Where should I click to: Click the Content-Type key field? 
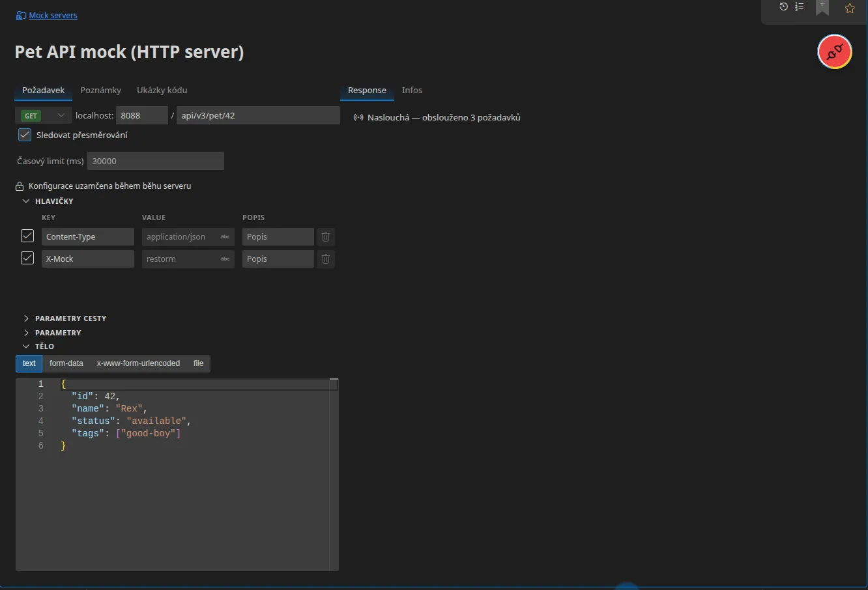tap(88, 237)
